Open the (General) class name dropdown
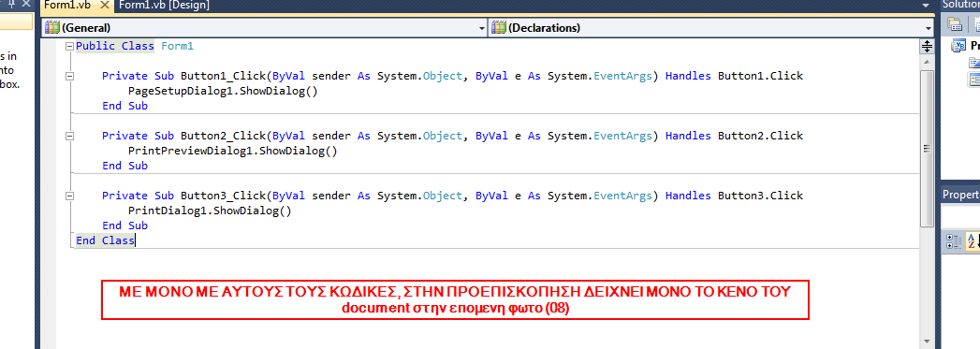The image size is (980, 349). (x=264, y=27)
